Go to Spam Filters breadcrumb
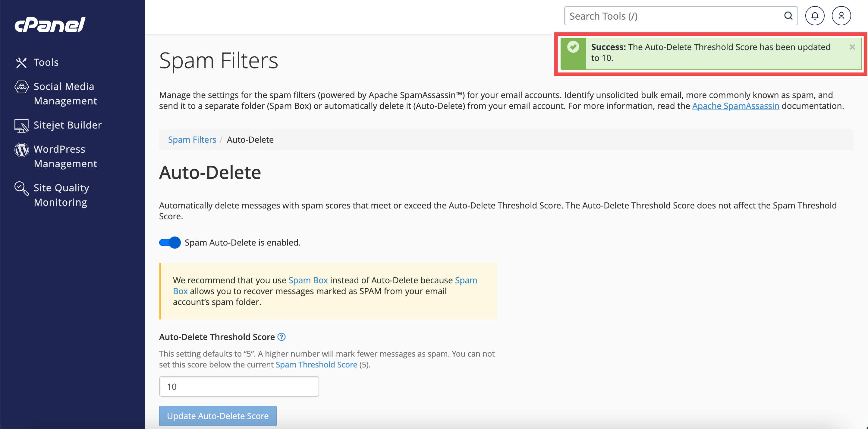This screenshot has height=429, width=868. click(192, 140)
